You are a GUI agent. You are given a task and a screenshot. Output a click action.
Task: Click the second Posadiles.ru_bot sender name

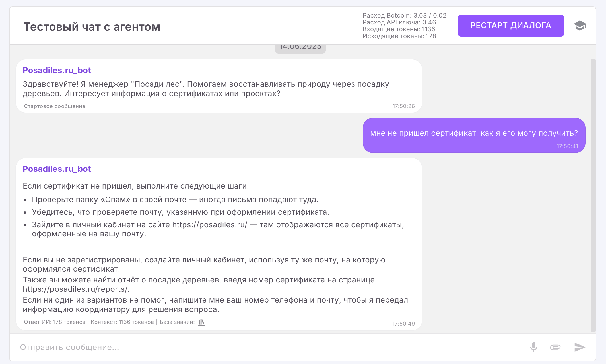coord(57,169)
